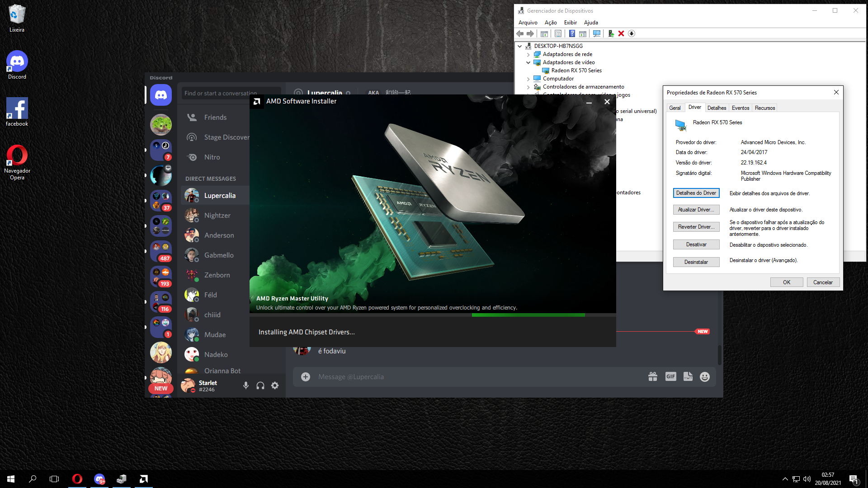The width and height of the screenshot is (868, 488).
Task: Click Find or start a conversation box
Action: click(x=231, y=93)
